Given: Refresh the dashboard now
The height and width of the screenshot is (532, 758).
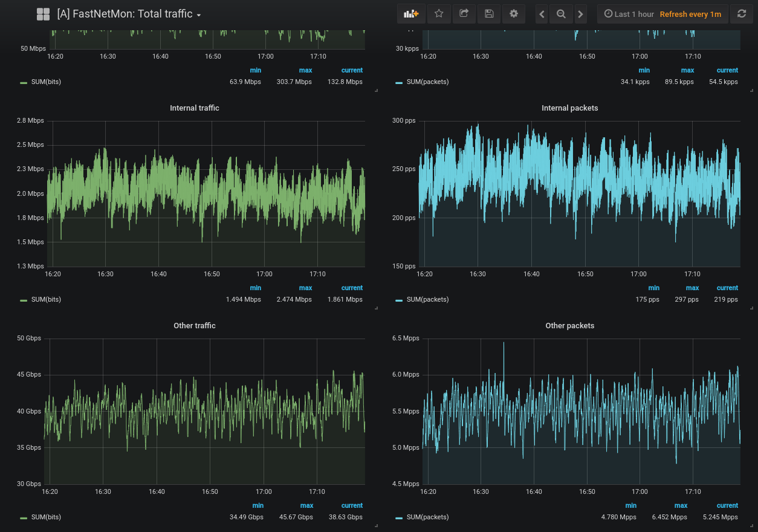Looking at the screenshot, I should tap(741, 14).
